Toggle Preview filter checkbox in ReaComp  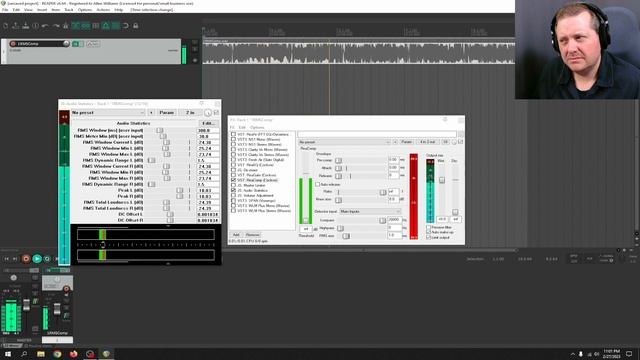[x=429, y=227]
